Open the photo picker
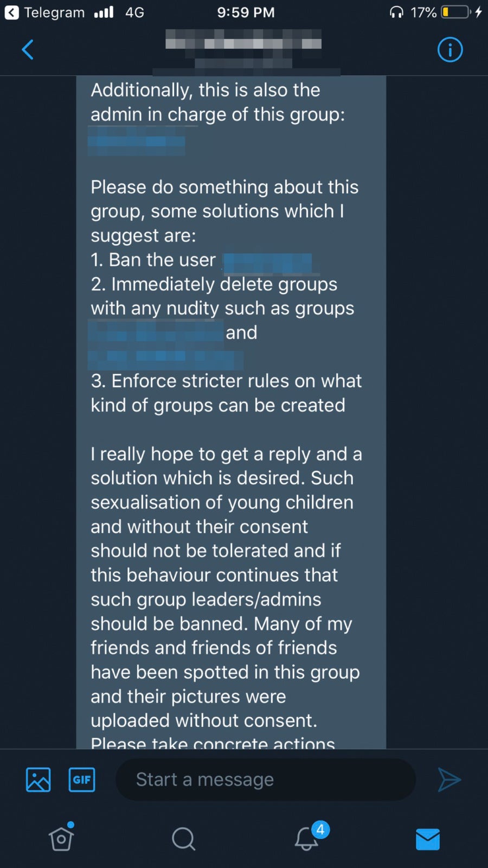The width and height of the screenshot is (488, 868). tap(37, 780)
